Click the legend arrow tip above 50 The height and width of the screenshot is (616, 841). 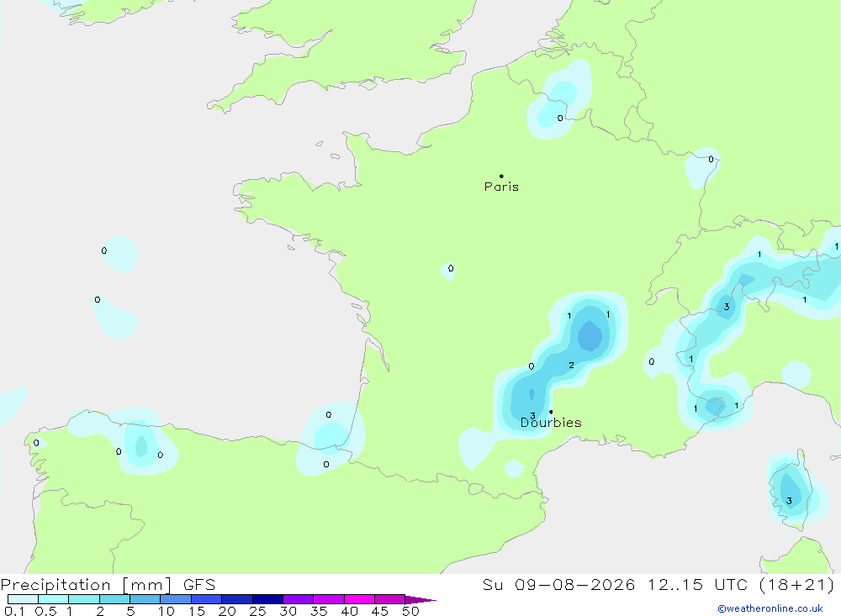point(420,599)
